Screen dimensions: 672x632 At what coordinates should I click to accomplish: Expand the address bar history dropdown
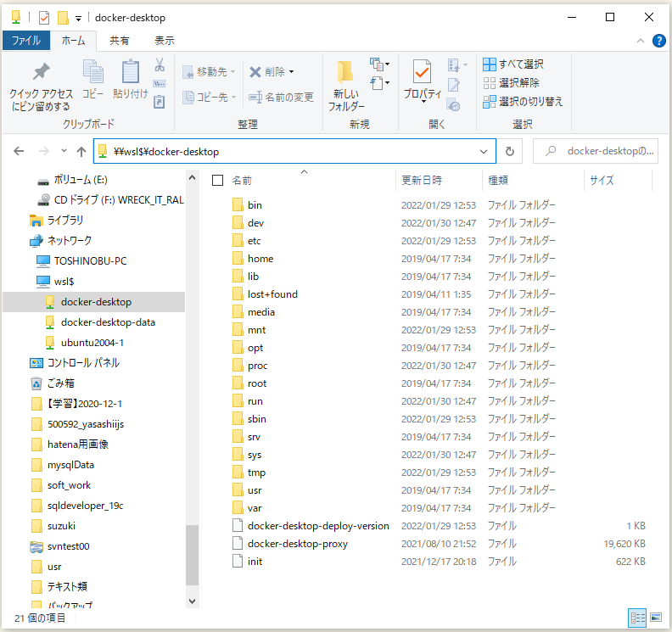click(484, 151)
